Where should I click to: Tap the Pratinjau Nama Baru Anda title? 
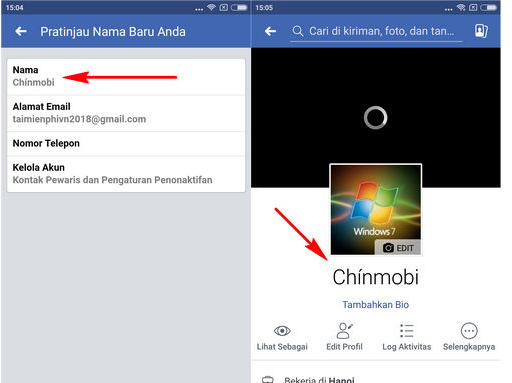coord(113,32)
